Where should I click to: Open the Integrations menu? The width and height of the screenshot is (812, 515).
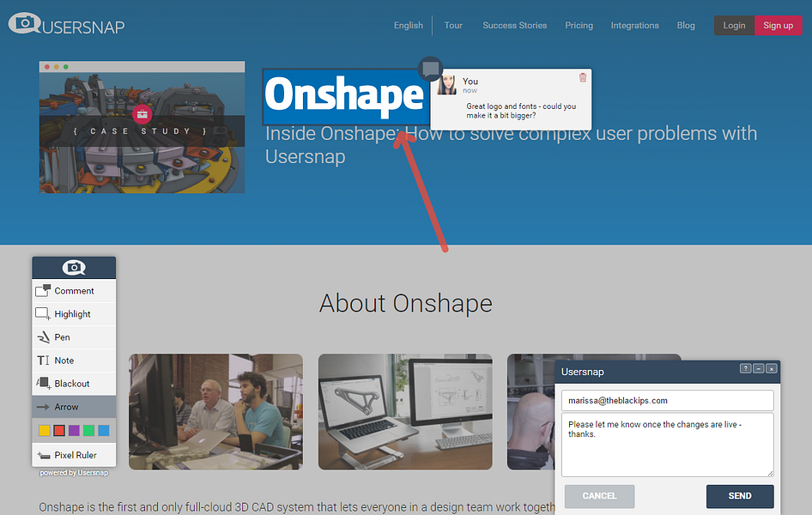click(634, 26)
